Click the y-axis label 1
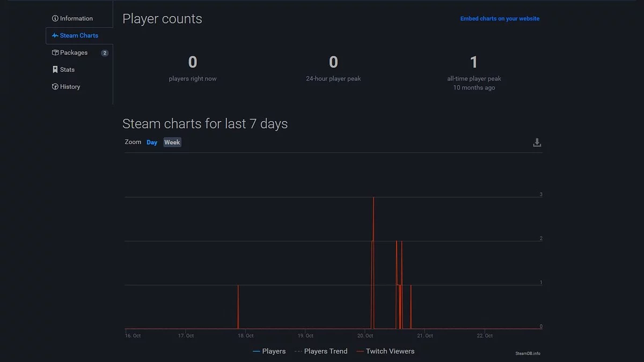The image size is (644, 362). click(541, 283)
